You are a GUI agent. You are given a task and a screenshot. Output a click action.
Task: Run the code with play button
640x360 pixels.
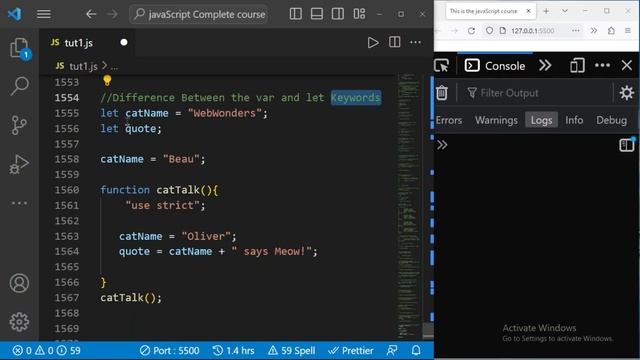point(373,42)
